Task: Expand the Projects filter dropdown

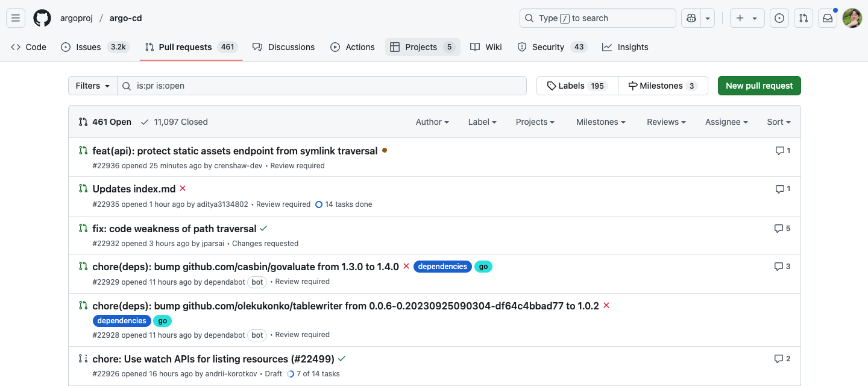Action: 535,122
